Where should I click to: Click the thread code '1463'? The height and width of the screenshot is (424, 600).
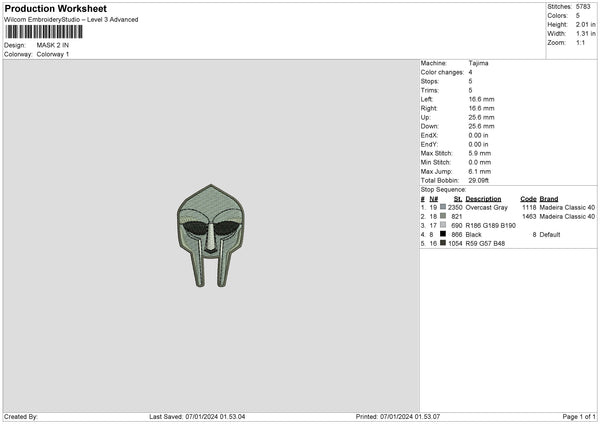(x=529, y=217)
